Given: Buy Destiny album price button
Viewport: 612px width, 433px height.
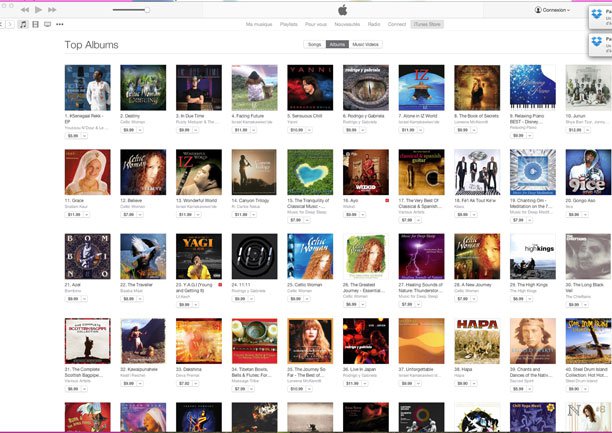Looking at the screenshot, I should [128, 130].
